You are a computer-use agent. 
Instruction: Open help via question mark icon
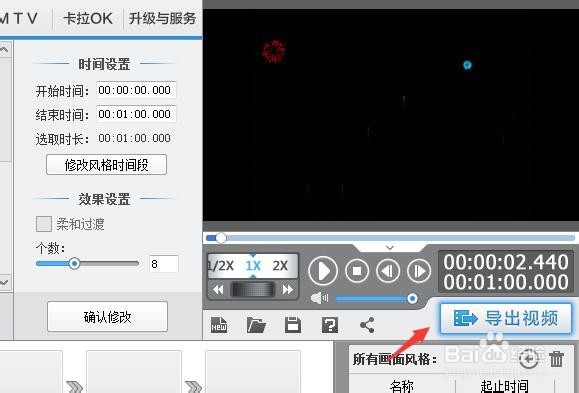330,325
